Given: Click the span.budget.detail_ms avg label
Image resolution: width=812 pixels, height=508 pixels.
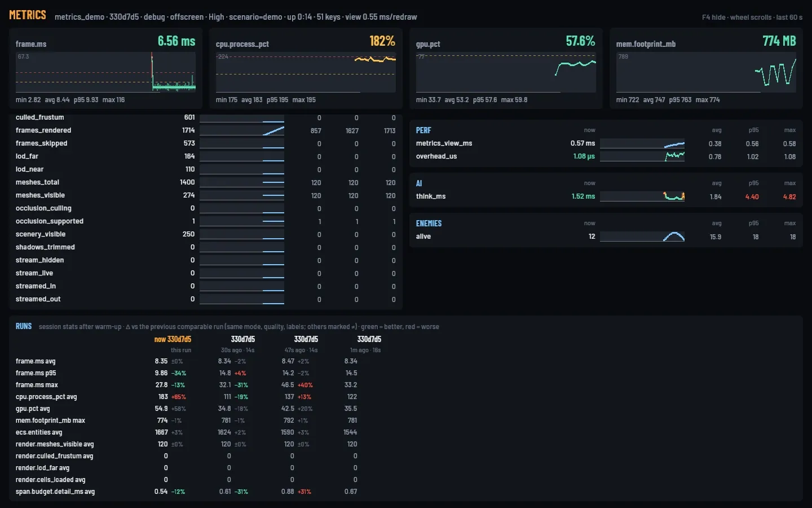Looking at the screenshot, I should [55, 492].
